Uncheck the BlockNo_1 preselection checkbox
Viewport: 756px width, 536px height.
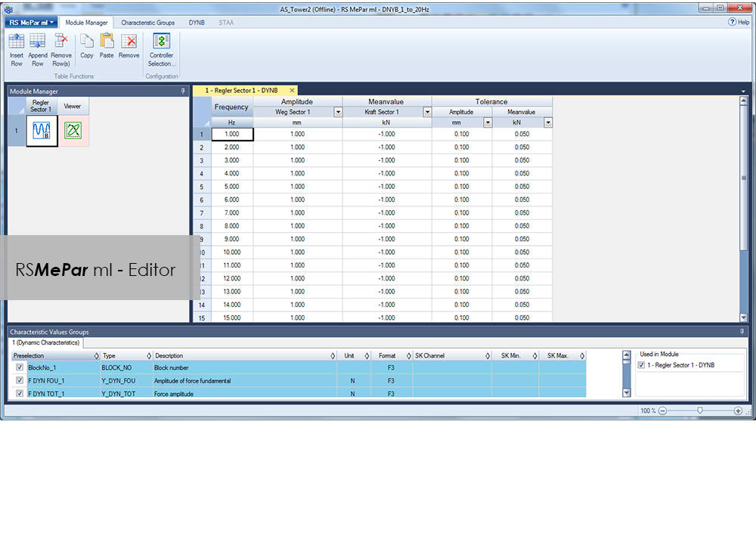pos(20,367)
